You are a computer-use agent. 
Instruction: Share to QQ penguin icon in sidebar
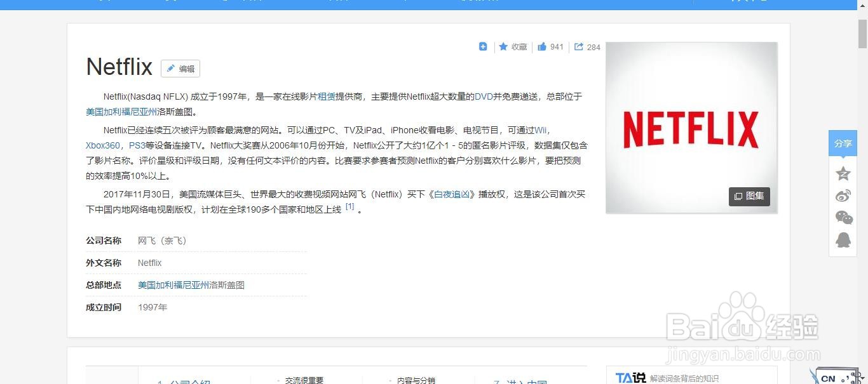843,240
